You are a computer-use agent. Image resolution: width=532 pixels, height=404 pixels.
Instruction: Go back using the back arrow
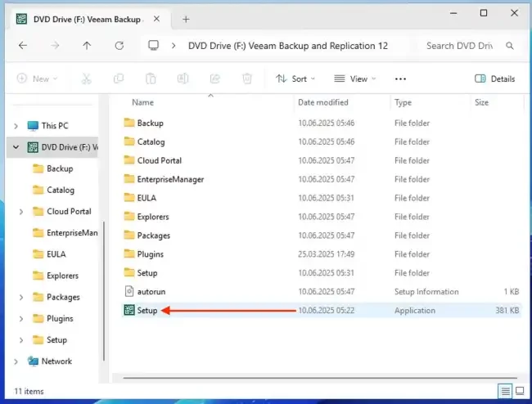pyautogui.click(x=23, y=46)
